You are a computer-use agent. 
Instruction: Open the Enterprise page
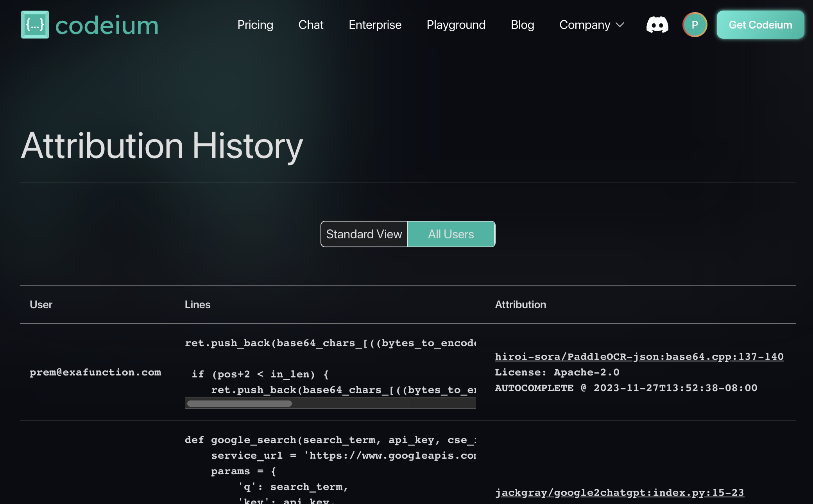click(x=375, y=25)
